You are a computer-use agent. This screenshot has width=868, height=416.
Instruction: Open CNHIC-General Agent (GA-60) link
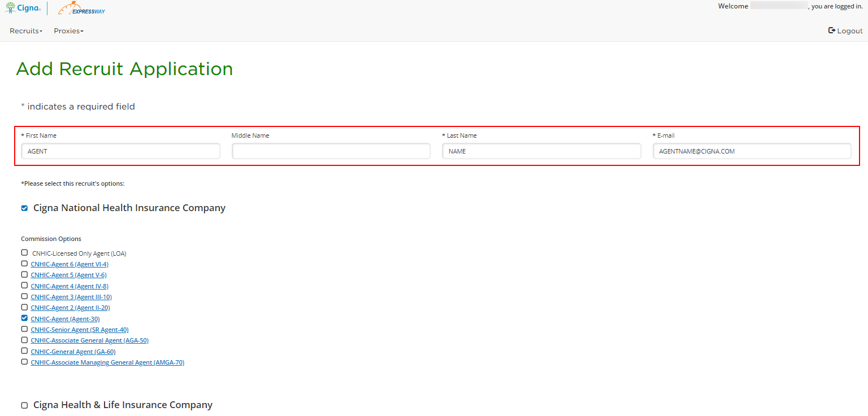pyautogui.click(x=73, y=352)
